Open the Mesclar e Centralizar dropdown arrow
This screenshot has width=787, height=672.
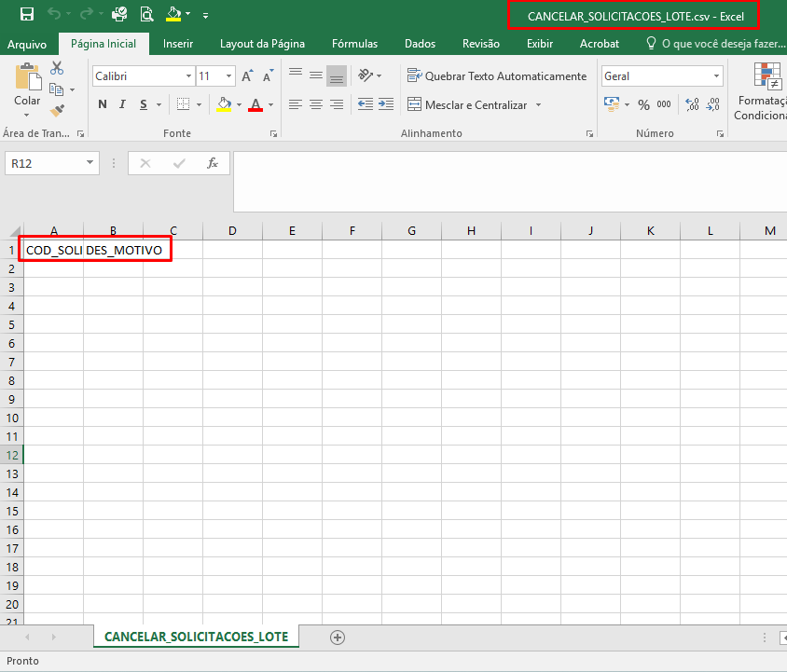[x=538, y=105]
